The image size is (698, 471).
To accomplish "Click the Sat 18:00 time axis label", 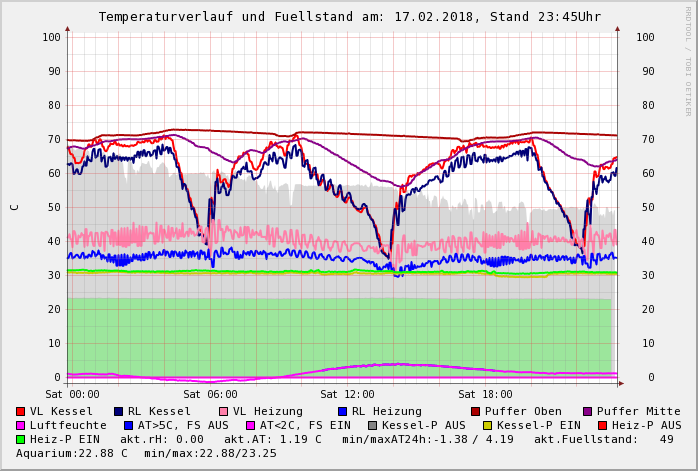I will tap(485, 394).
